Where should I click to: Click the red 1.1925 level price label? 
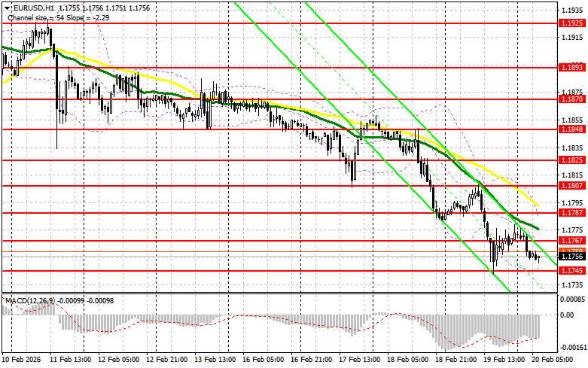572,23
